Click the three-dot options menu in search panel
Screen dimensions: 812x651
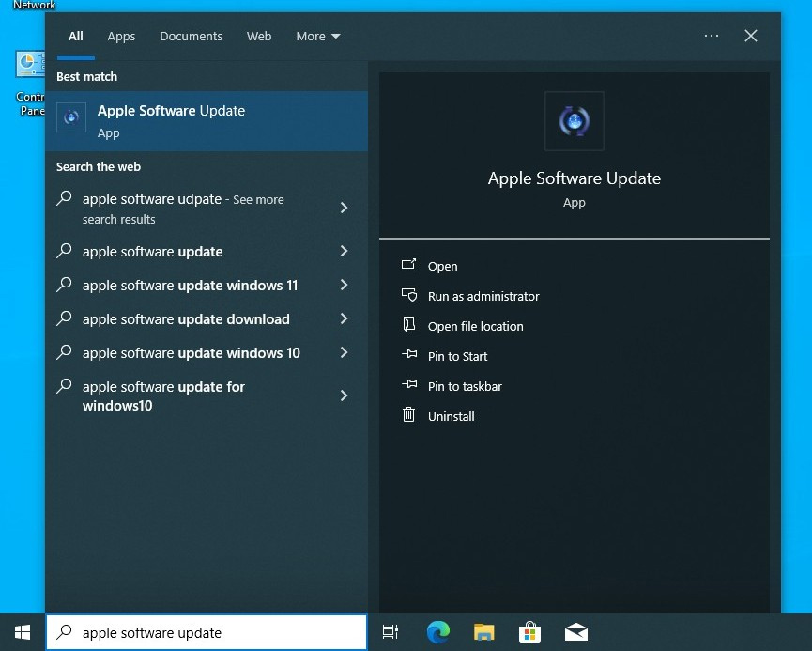coord(711,36)
